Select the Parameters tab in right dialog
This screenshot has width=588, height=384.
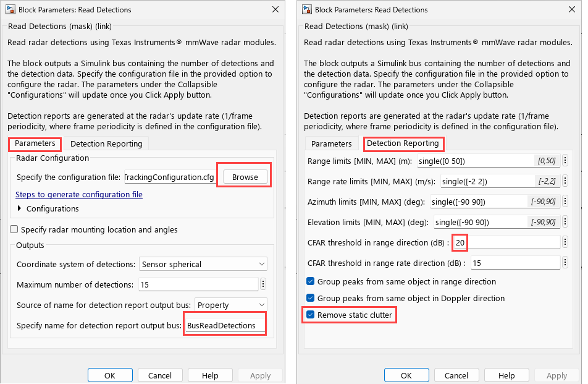pyautogui.click(x=331, y=143)
